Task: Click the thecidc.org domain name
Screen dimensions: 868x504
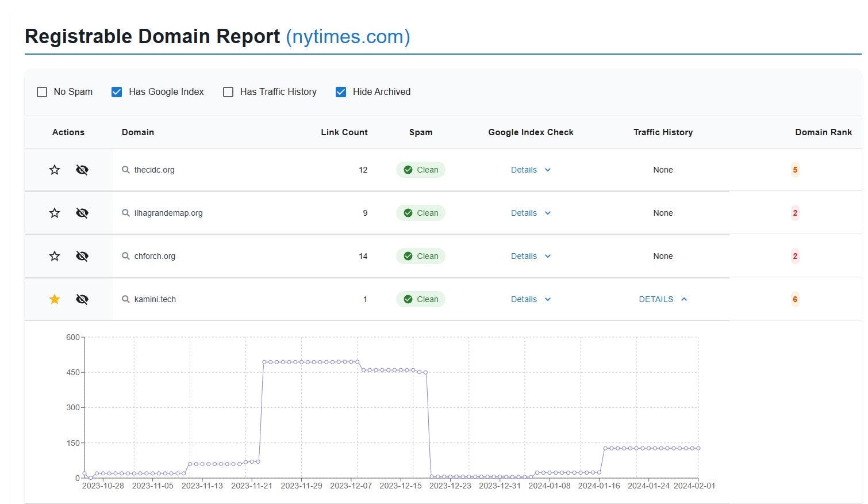Action: [x=154, y=170]
